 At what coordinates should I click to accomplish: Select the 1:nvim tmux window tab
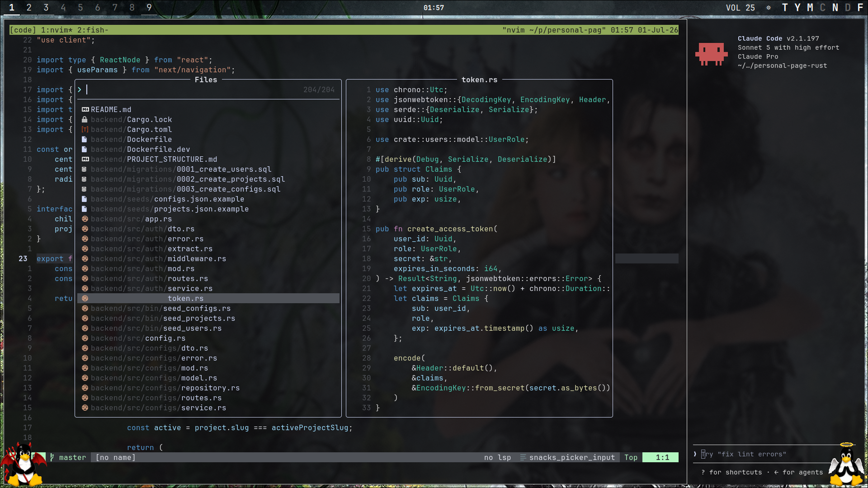pos(57,30)
